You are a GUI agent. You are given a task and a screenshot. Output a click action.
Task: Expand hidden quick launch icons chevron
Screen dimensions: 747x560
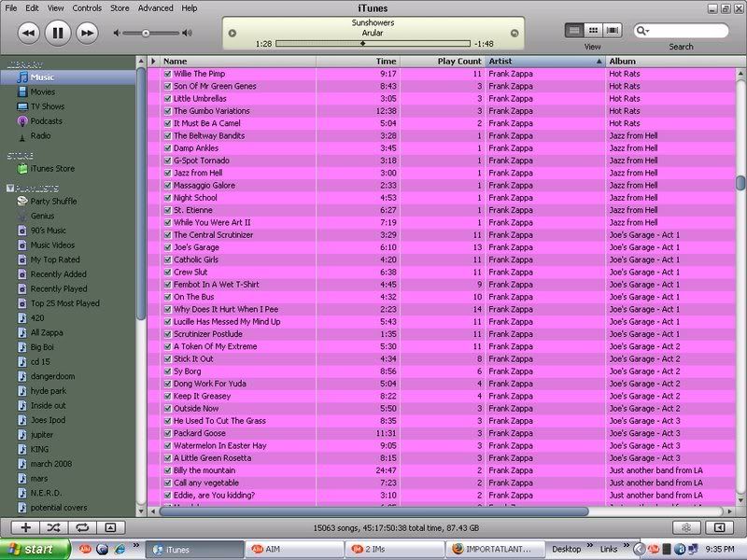coord(135,545)
